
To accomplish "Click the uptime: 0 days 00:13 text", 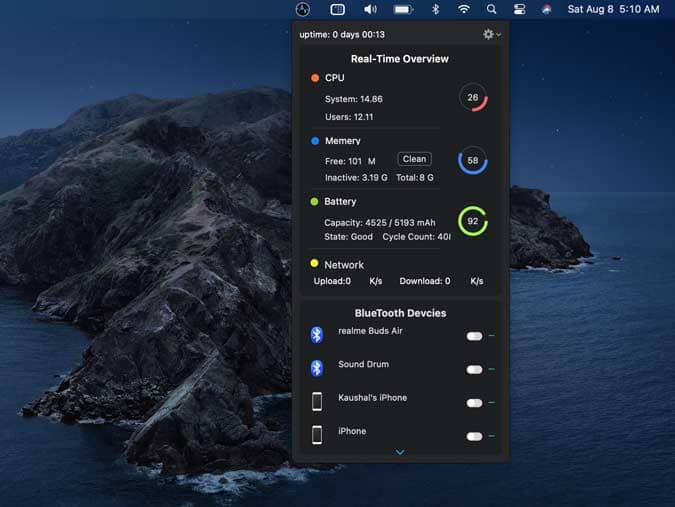I will point(342,34).
